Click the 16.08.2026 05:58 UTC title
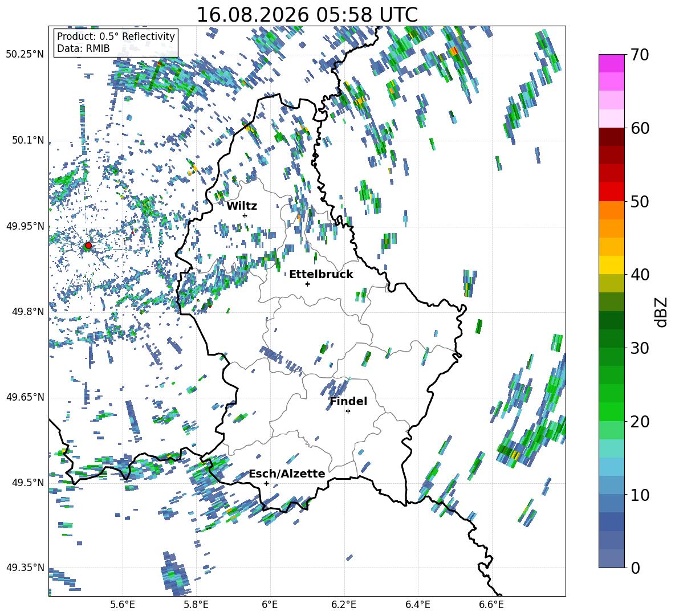This screenshot has width=675, height=616. point(307,15)
